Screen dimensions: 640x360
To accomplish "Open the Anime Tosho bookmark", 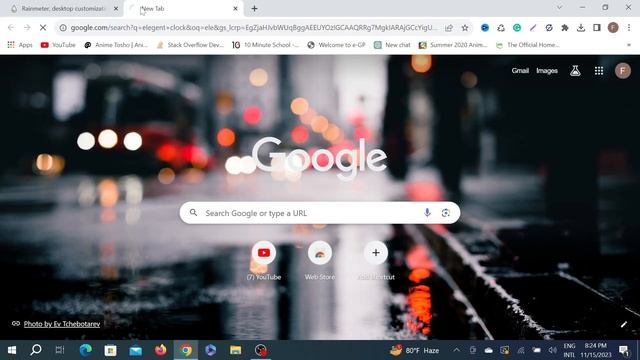I will [116, 45].
